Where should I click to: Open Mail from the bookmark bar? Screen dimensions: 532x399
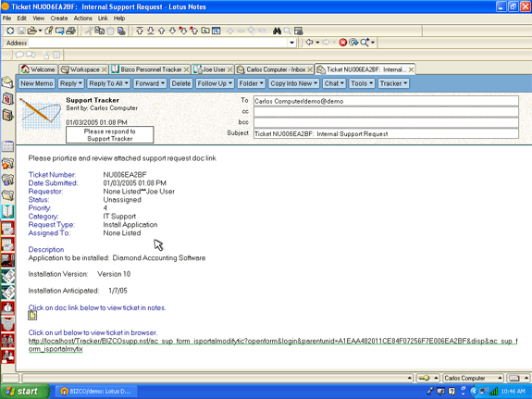point(7,83)
